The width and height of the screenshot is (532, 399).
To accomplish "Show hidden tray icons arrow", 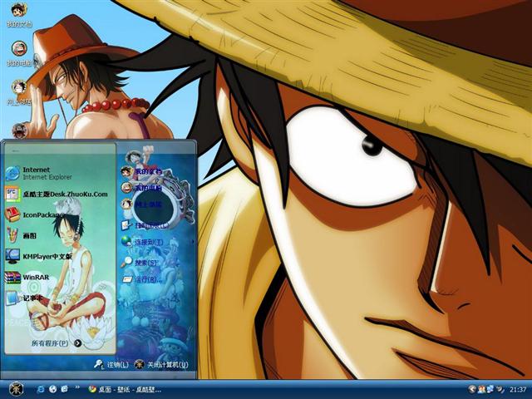I will pyautogui.click(x=471, y=389).
